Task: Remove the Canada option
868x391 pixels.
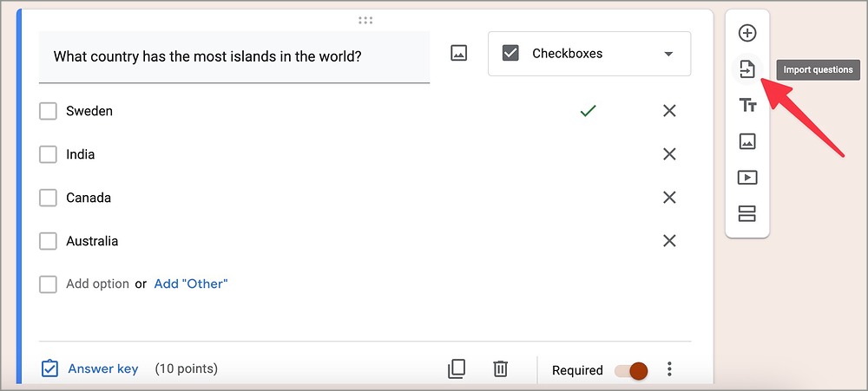Action: pyautogui.click(x=669, y=198)
